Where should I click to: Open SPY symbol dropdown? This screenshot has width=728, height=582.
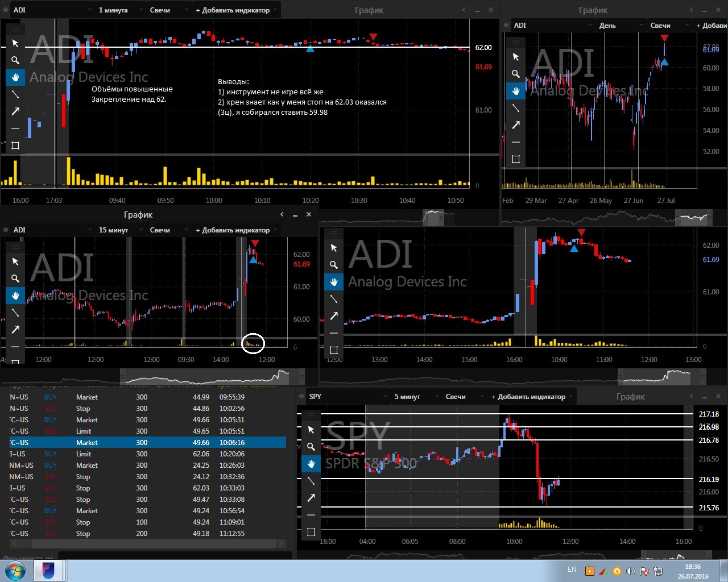click(x=348, y=396)
